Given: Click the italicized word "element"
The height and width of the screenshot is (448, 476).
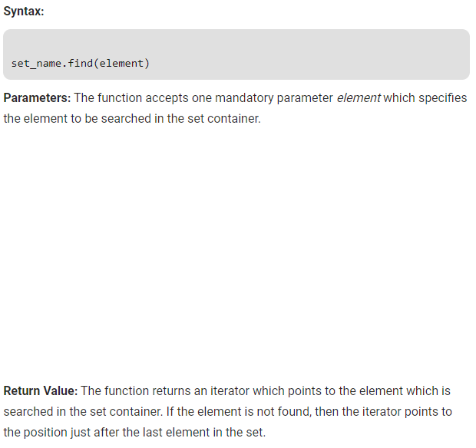Looking at the screenshot, I should click(x=359, y=98).
